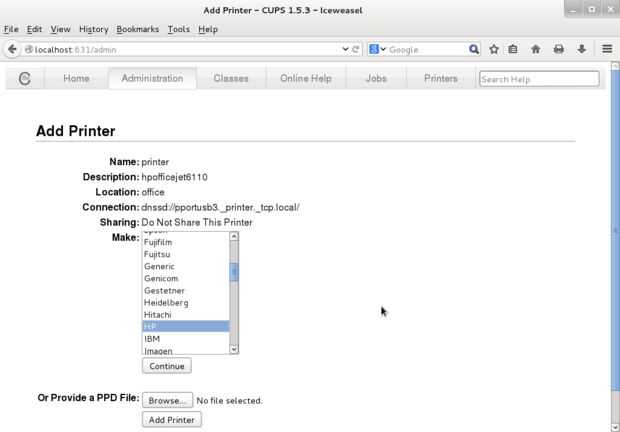Open the Tools menu
The width and height of the screenshot is (620, 432).
[179, 29]
